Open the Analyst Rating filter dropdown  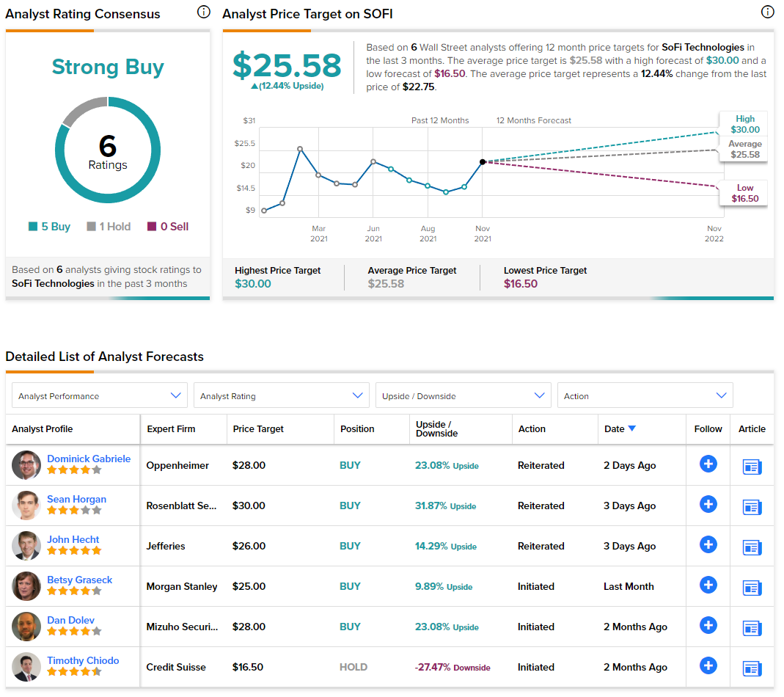tap(281, 395)
